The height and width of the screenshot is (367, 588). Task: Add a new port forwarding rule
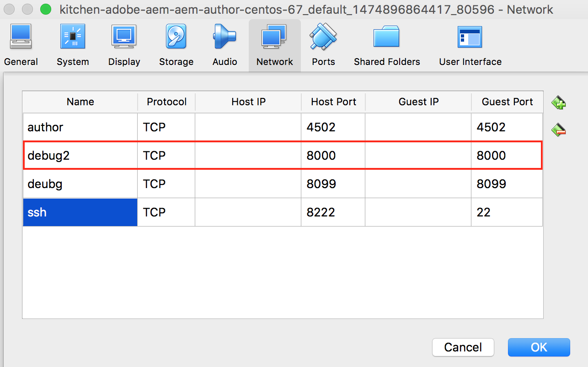point(559,103)
